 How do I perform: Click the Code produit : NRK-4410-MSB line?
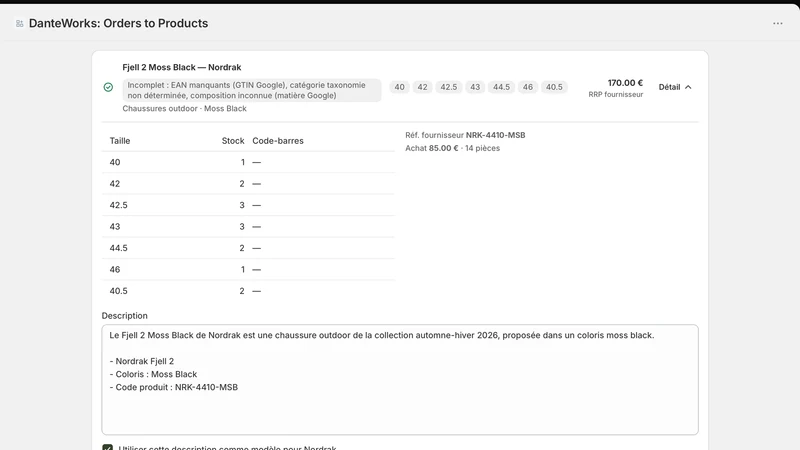(x=173, y=387)
